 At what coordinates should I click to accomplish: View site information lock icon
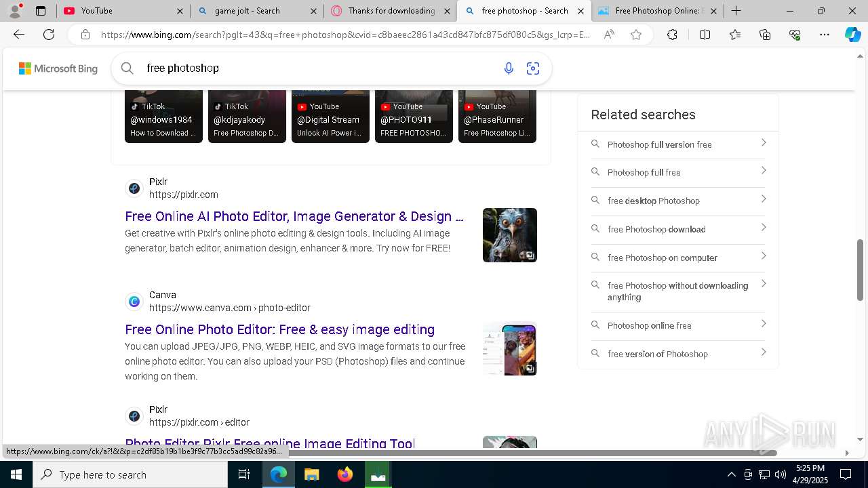[85, 35]
